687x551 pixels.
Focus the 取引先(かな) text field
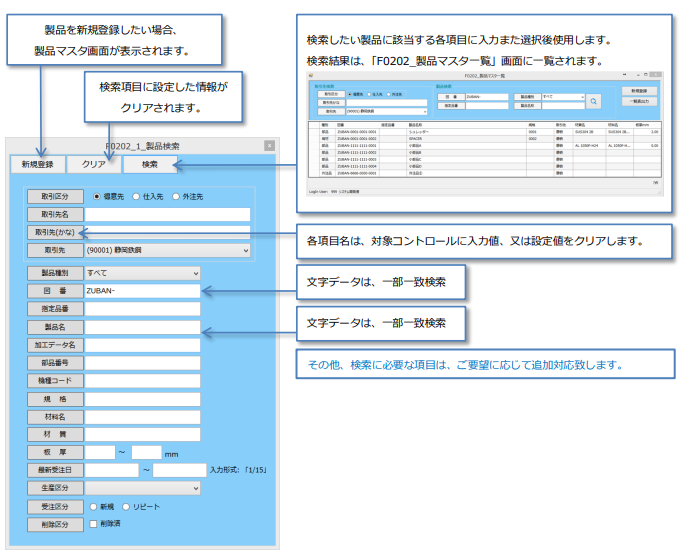(x=167, y=233)
